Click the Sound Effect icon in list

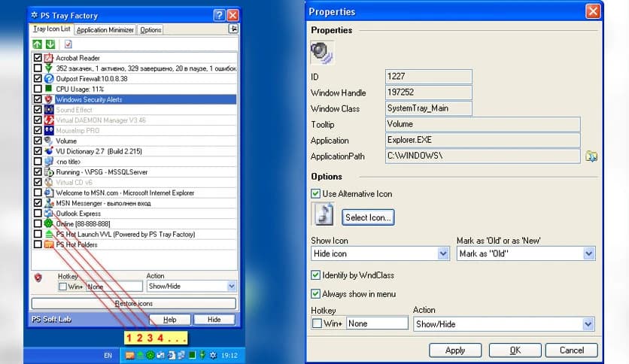49,110
